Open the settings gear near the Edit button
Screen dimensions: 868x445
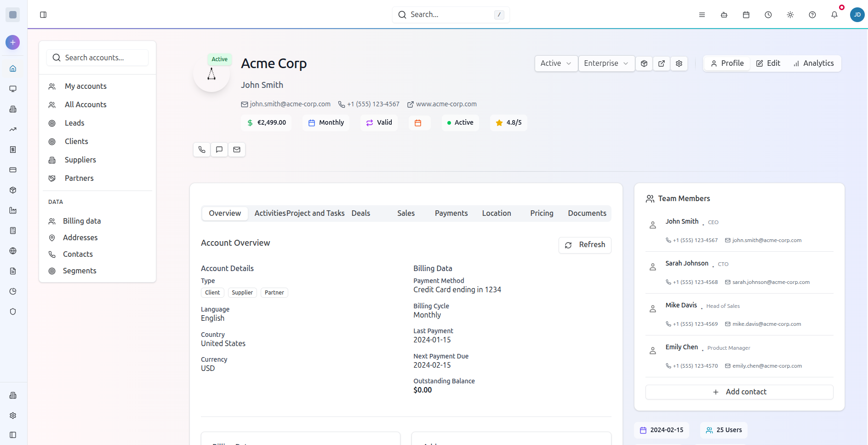click(679, 64)
